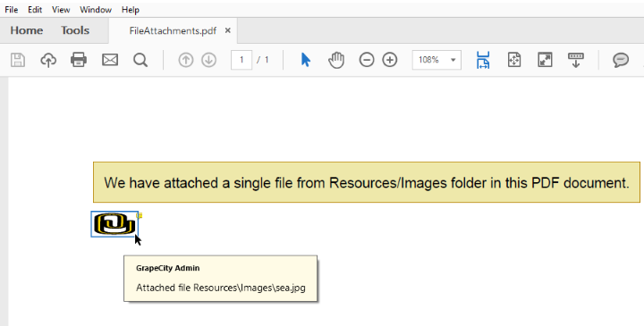The width and height of the screenshot is (644, 326).
Task: Add a comment with speech bubble icon
Action: coord(621,60)
